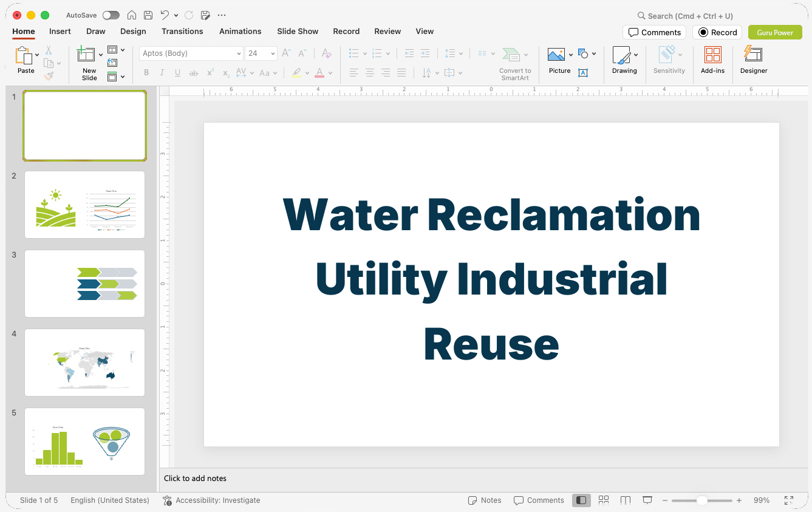
Task: Toggle the AutoSave switch
Action: coord(111,15)
